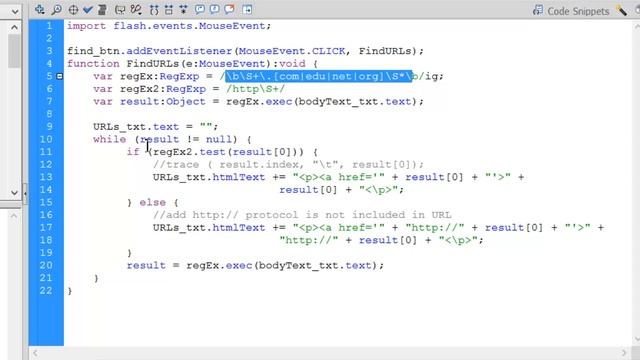Viewport: 640px width, 360px height.
Task: Click the left pane scroll-down arrow
Action: [x=14, y=193]
